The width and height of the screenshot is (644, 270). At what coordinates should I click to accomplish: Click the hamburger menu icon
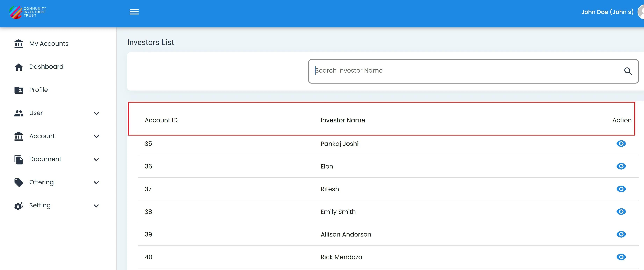[134, 12]
